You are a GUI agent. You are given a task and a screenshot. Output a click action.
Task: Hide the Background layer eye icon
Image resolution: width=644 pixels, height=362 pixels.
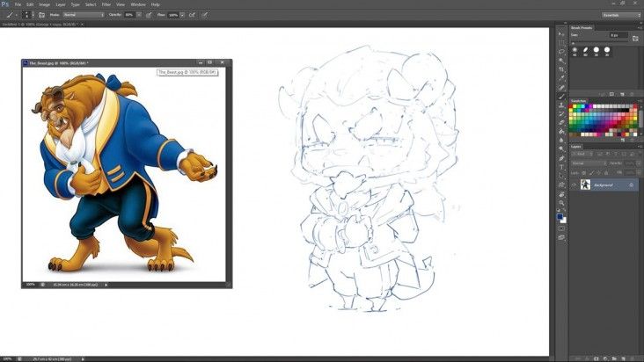coord(574,185)
